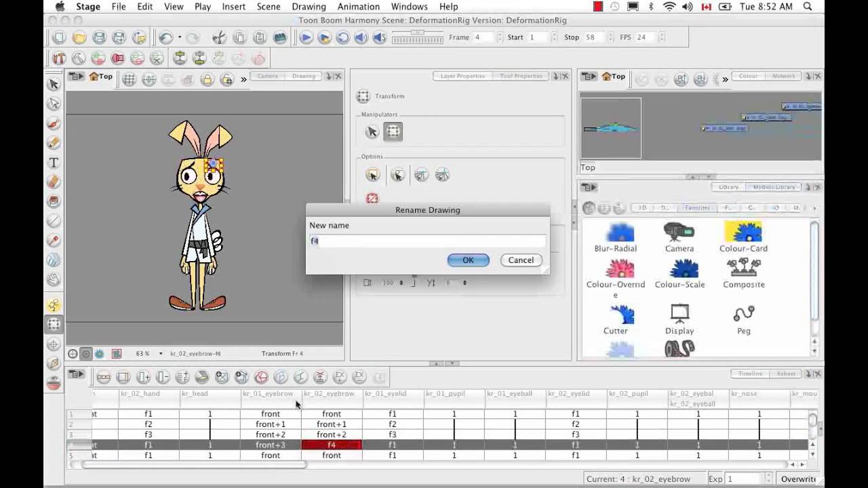
Task: Switch to the Xsheet tab
Action: pyautogui.click(x=786, y=373)
